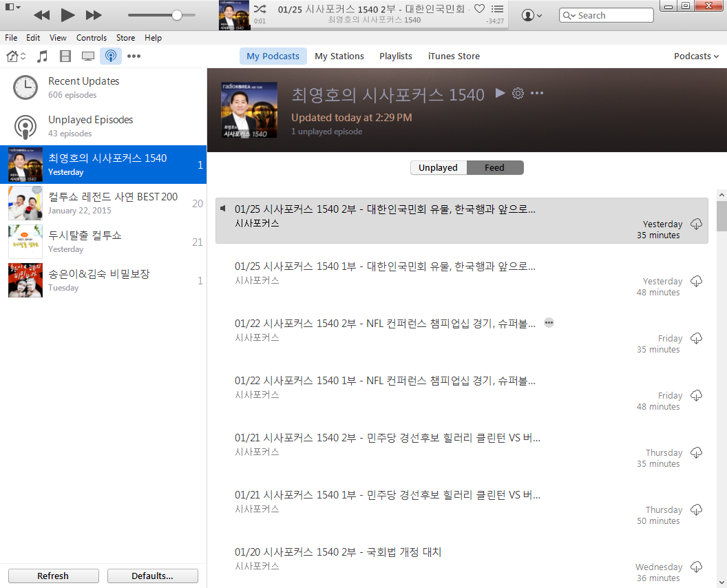Select 송은이&김숙 비밀보장 podcast
Image resolution: width=727 pixels, height=588 pixels.
103,280
